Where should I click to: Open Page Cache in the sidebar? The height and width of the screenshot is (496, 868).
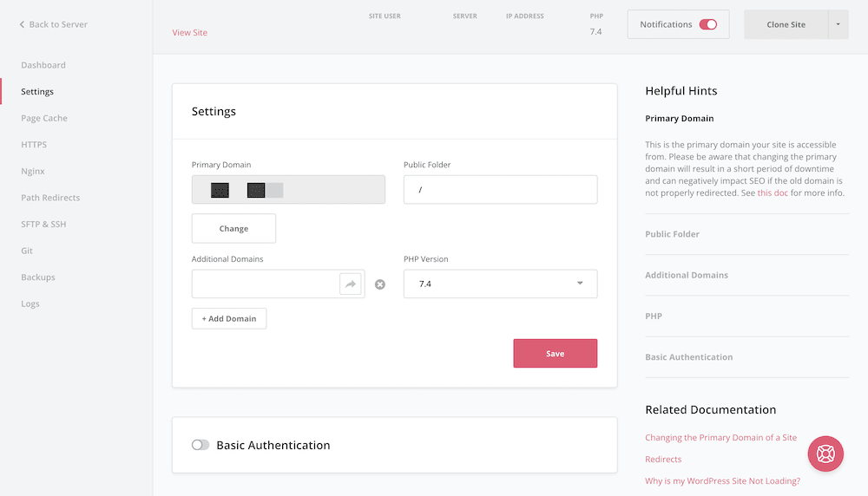point(44,118)
